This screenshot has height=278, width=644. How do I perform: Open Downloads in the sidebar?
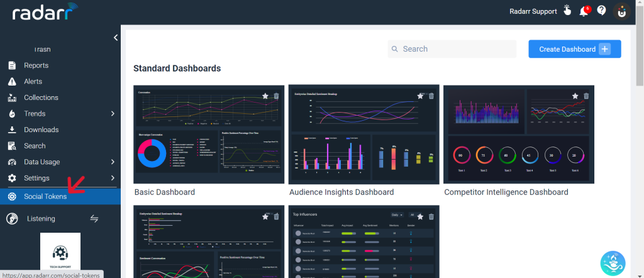41,130
